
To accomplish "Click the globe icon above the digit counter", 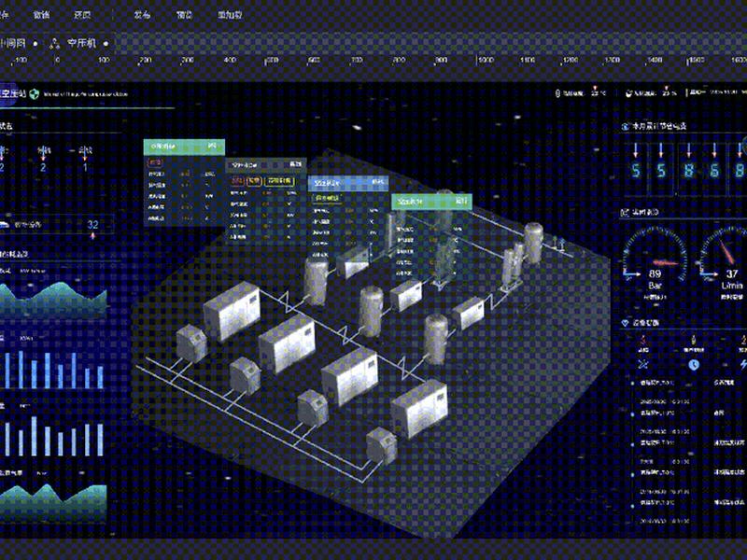I will tap(625, 126).
